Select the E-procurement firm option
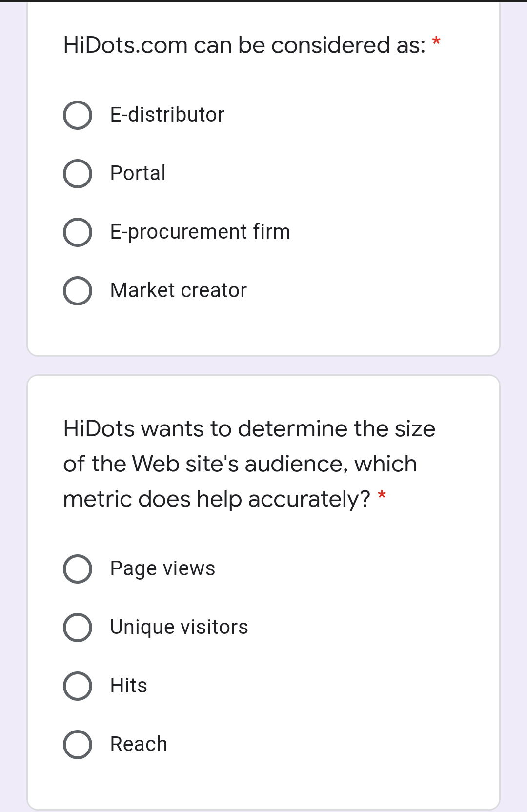Viewport: 527px width, 812px height. click(78, 232)
